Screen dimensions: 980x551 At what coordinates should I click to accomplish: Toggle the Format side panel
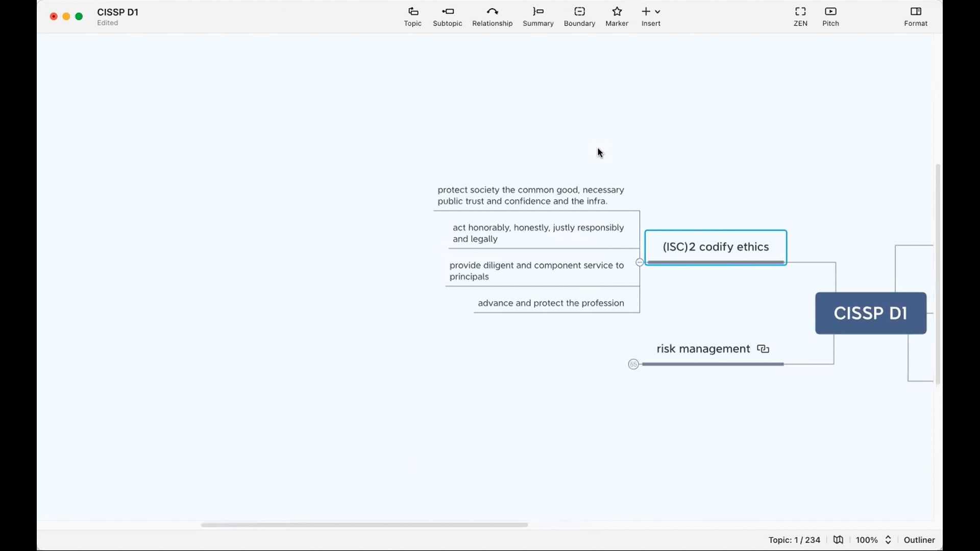pos(916,16)
